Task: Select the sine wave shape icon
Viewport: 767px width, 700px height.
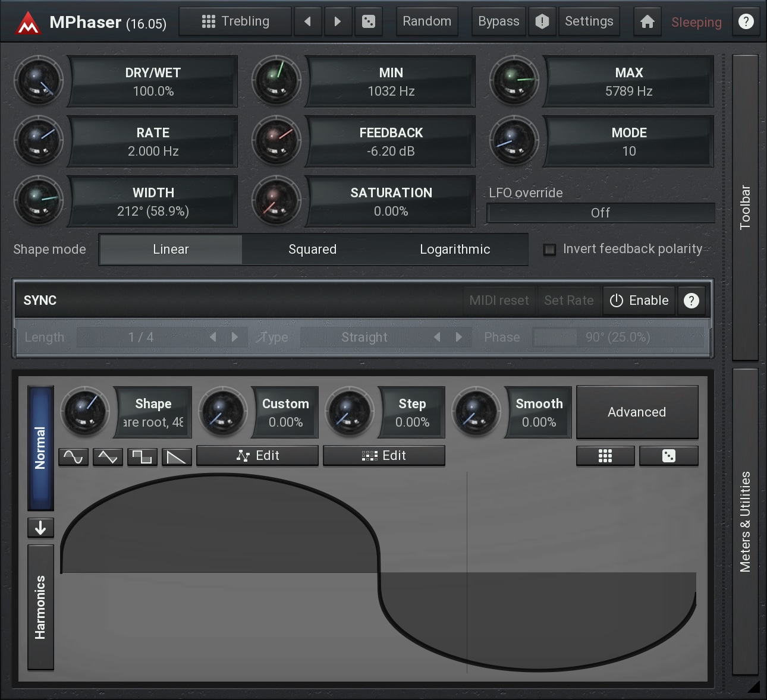Action: pyautogui.click(x=74, y=456)
